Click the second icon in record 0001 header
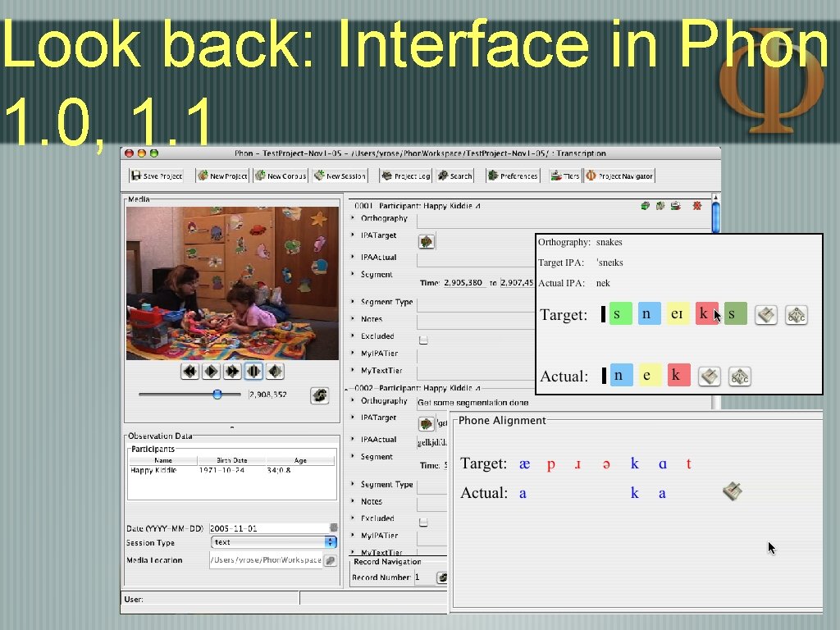Viewport: 840px width, 630px height. [660, 206]
